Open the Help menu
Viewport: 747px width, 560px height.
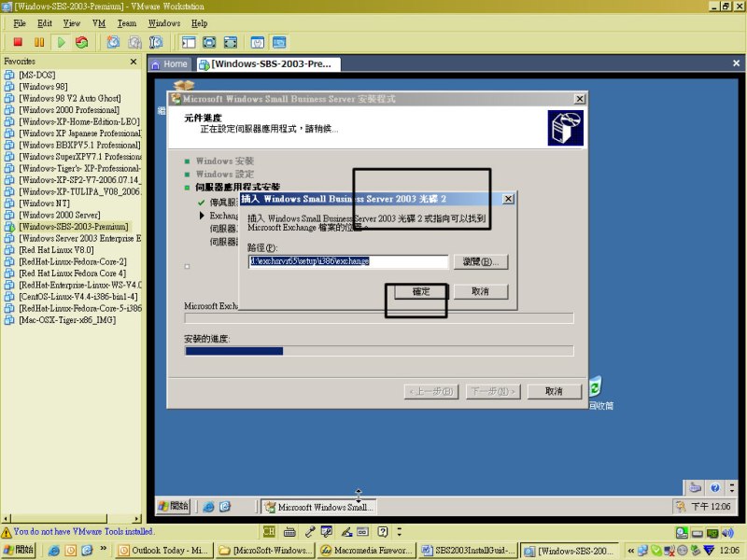199,23
